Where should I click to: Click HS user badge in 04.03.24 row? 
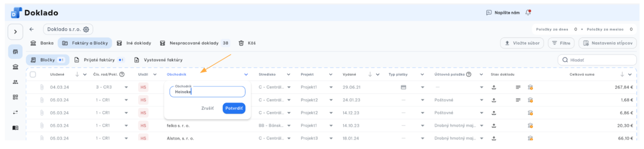pos(143,87)
